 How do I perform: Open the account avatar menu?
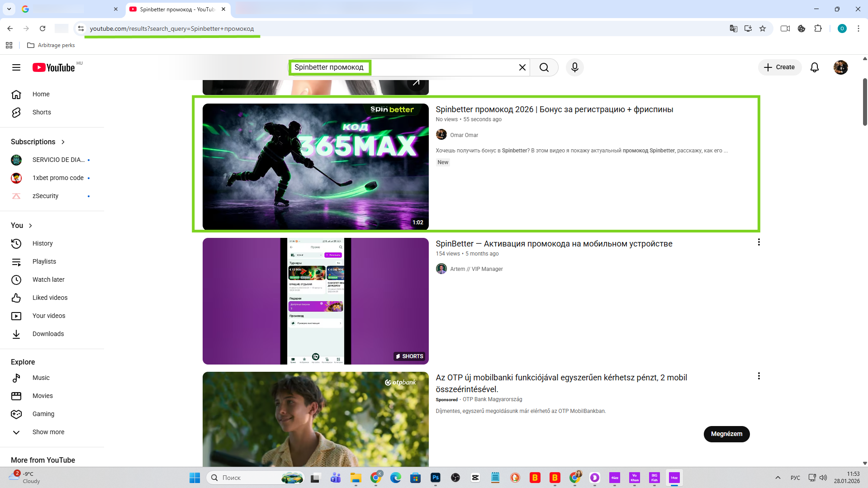pos(841,67)
